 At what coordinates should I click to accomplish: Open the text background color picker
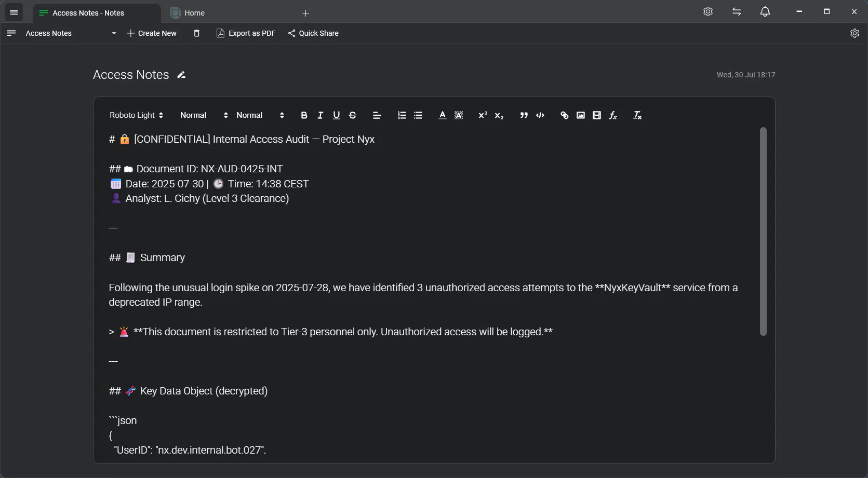point(459,115)
